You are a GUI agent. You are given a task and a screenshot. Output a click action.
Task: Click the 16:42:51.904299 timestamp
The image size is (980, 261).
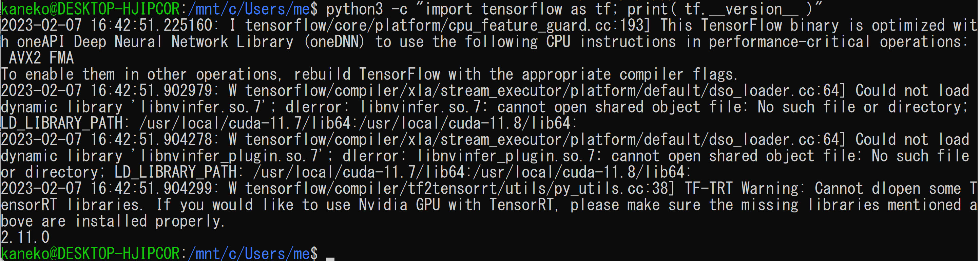[151, 189]
